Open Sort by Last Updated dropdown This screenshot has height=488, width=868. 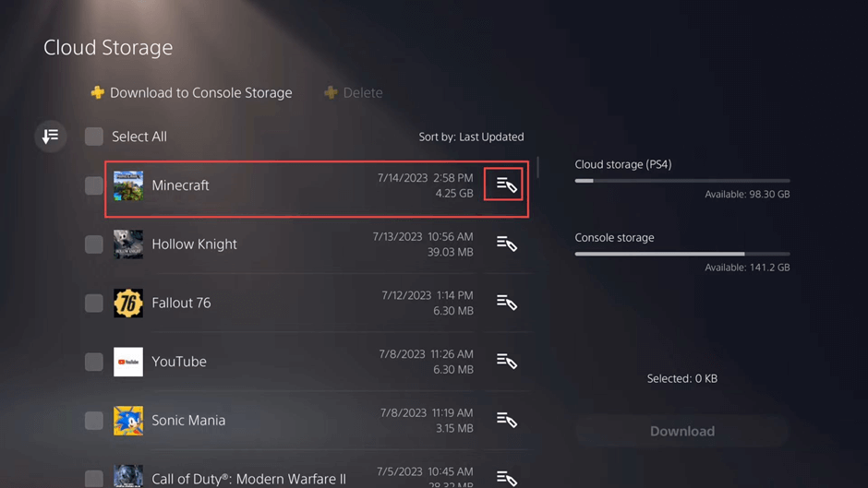tap(471, 137)
